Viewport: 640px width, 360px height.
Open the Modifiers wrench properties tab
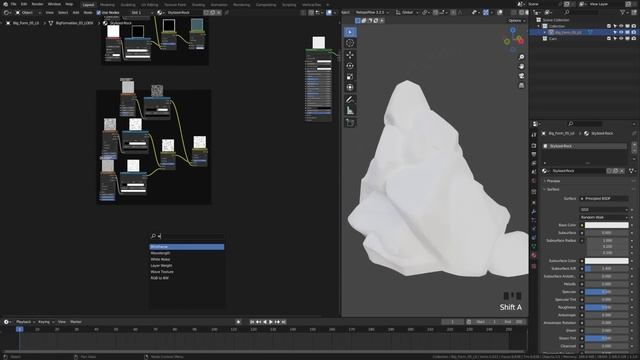coord(534,211)
